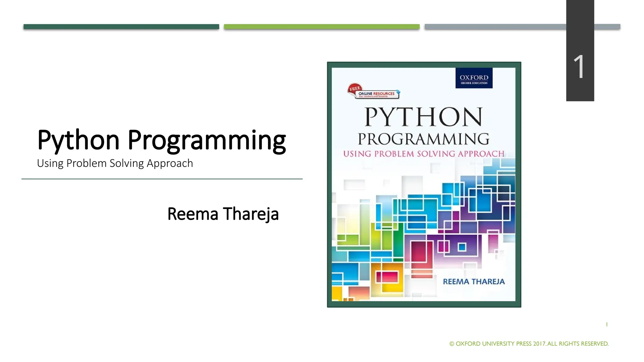Click the dark green top bar
The width and height of the screenshot is (644, 362).
121,27
